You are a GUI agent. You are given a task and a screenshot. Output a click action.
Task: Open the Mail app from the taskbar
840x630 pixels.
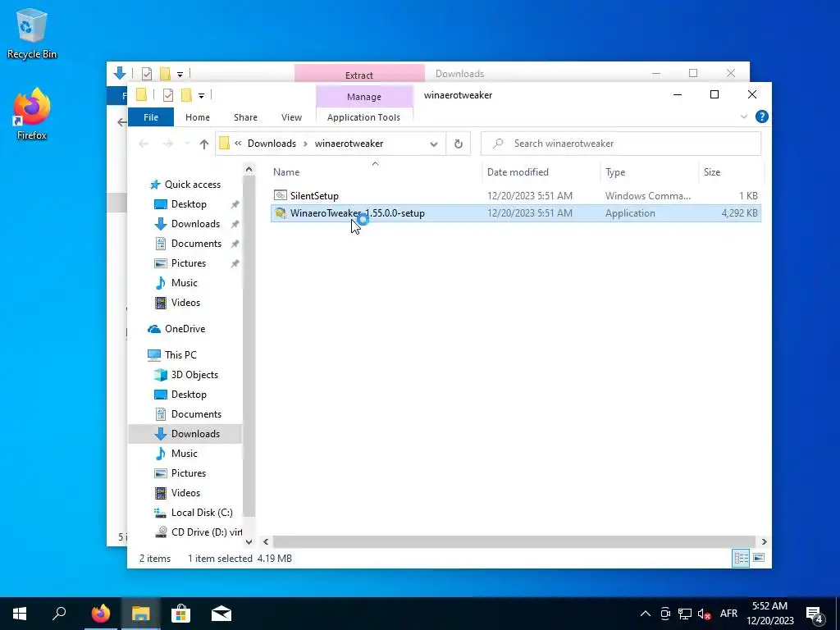click(221, 614)
